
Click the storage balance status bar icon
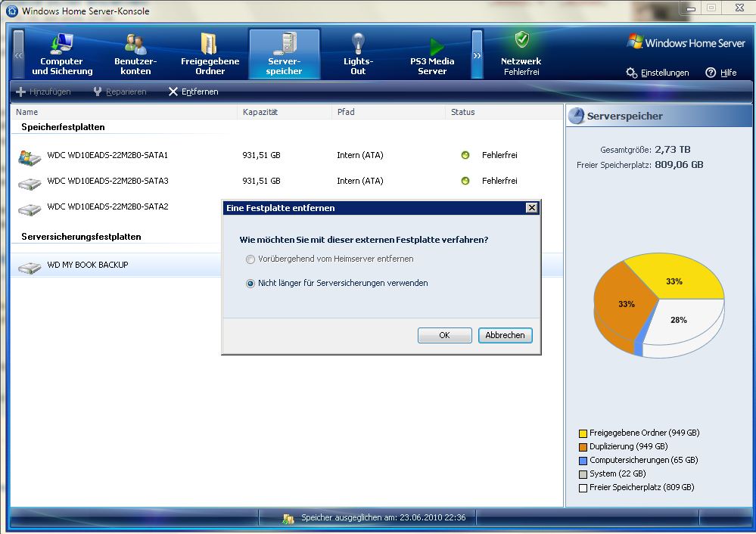click(288, 519)
